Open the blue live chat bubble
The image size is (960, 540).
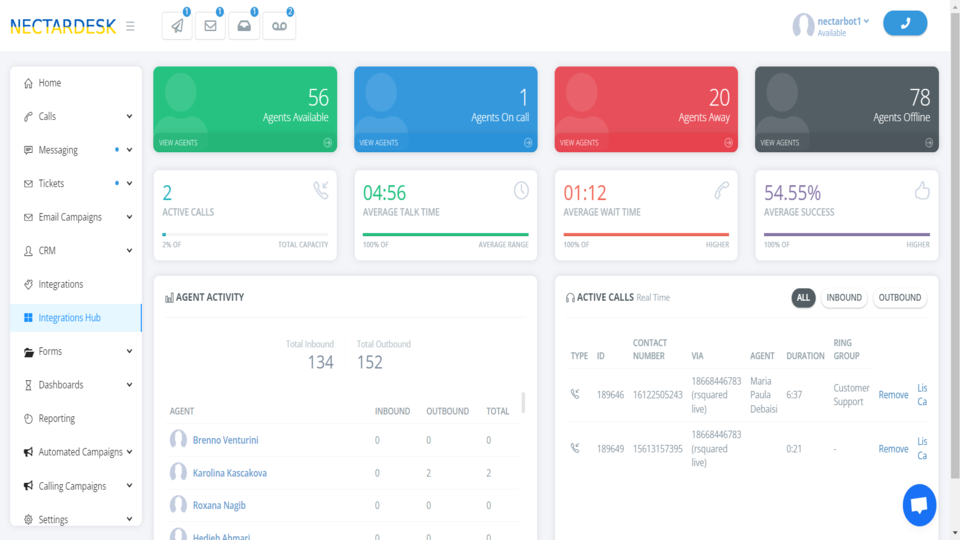pos(919,505)
